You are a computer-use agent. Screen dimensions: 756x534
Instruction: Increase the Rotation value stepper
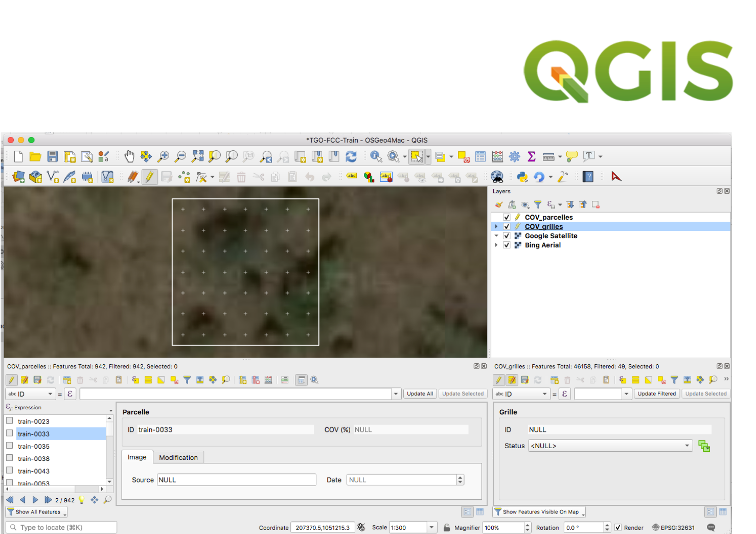[x=607, y=525]
